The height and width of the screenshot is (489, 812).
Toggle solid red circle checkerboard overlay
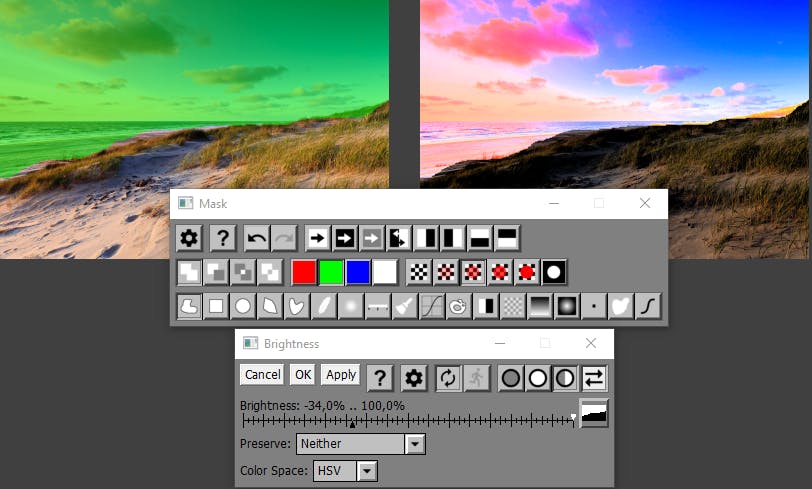coord(527,272)
